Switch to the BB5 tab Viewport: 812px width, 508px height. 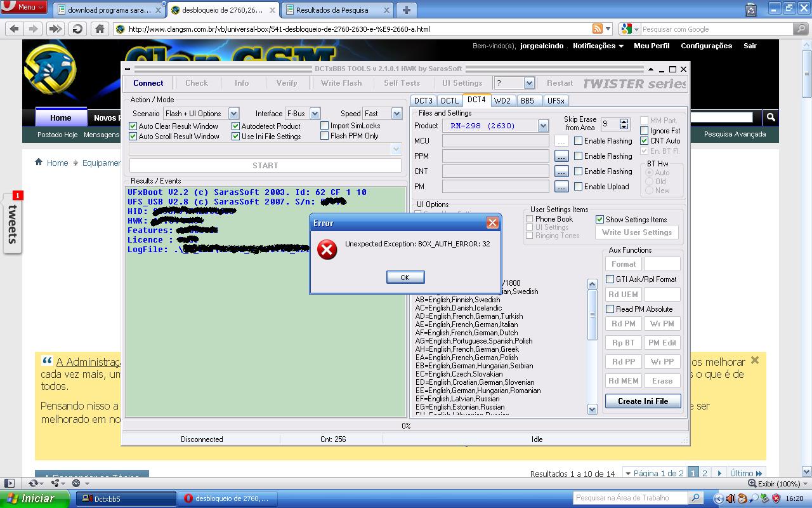pos(528,100)
